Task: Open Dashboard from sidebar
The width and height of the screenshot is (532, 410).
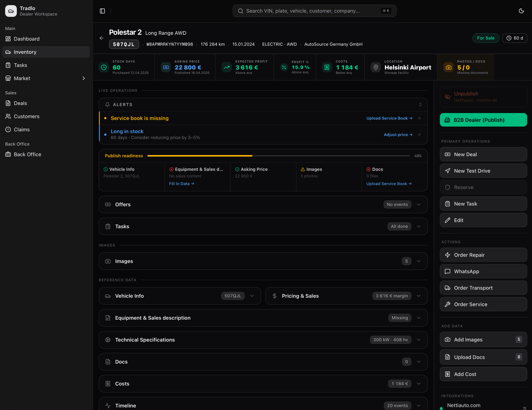Action: pyautogui.click(x=46, y=39)
